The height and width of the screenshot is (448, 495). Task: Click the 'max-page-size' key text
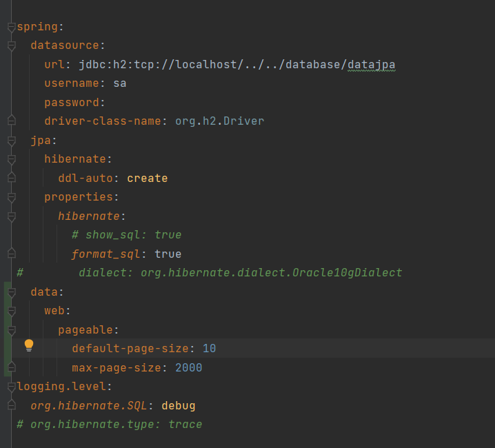tap(117, 368)
